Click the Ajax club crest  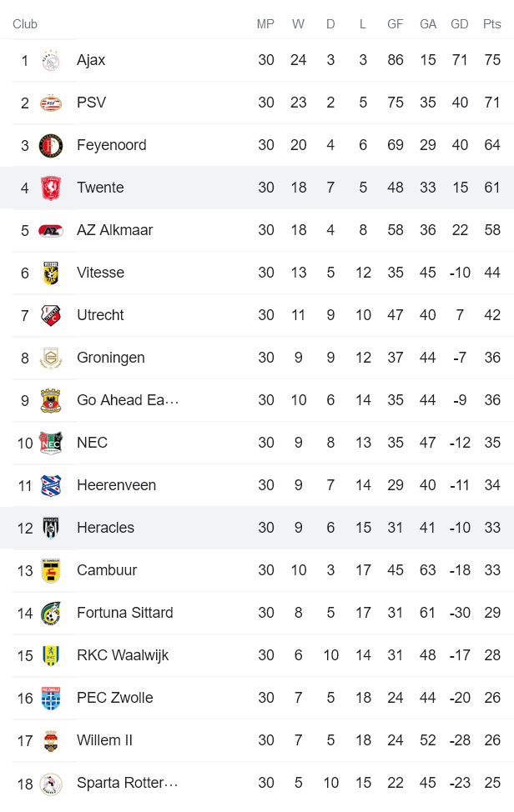[x=51, y=60]
